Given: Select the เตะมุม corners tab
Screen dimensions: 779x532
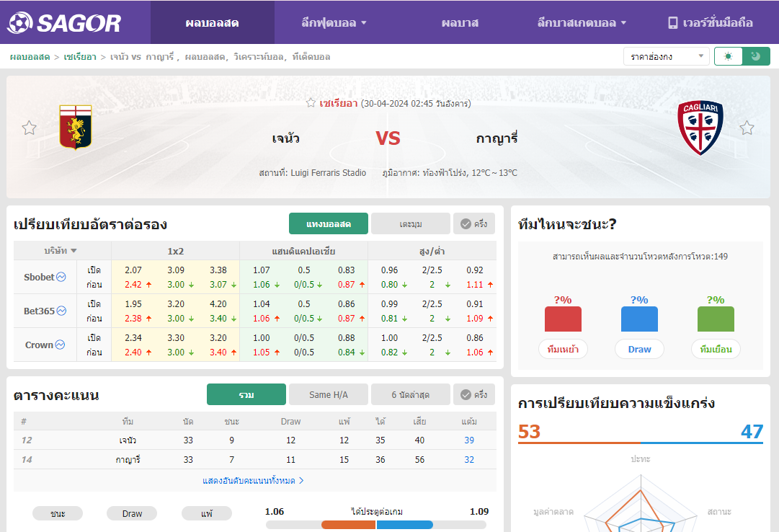Looking at the screenshot, I should tap(411, 223).
